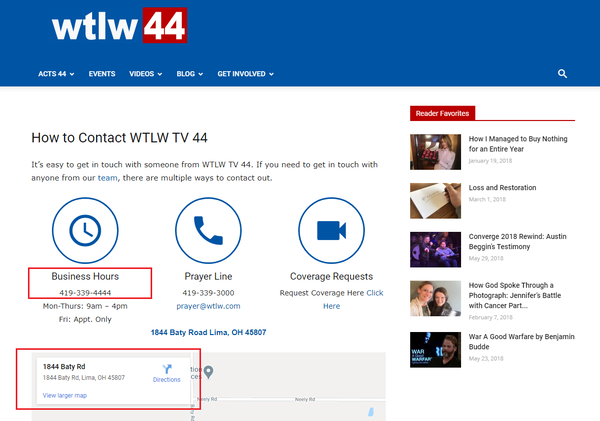Click the phone Prayer Line icon

coord(208,230)
